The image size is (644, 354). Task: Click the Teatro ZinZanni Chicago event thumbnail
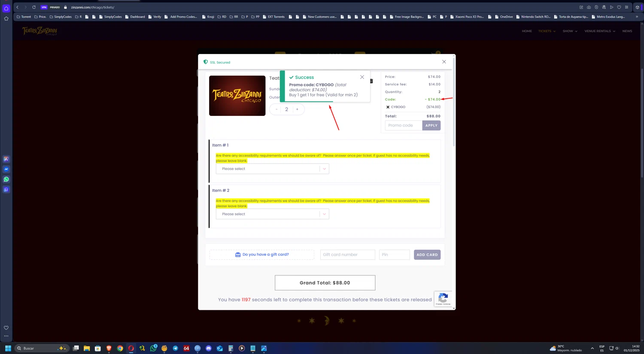237,96
